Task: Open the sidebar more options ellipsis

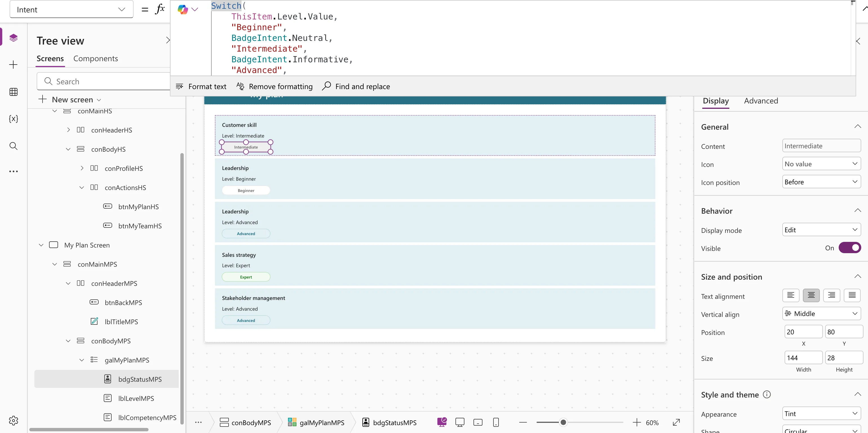Action: tap(14, 171)
